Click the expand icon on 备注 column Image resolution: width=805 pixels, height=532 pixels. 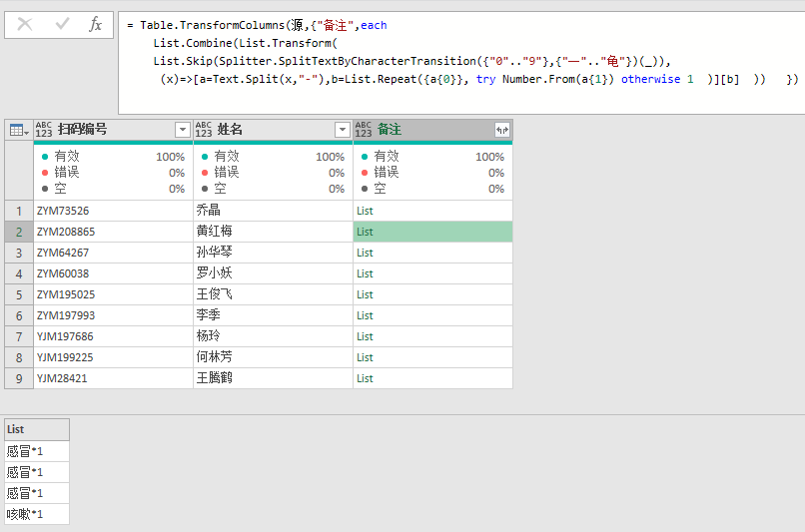click(x=502, y=130)
